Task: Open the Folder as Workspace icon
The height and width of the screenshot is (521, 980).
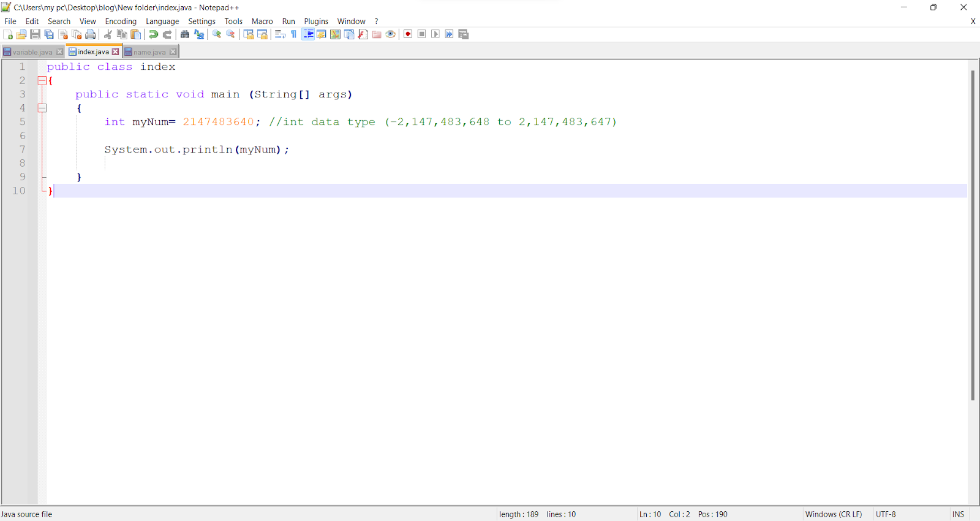Action: [377, 34]
